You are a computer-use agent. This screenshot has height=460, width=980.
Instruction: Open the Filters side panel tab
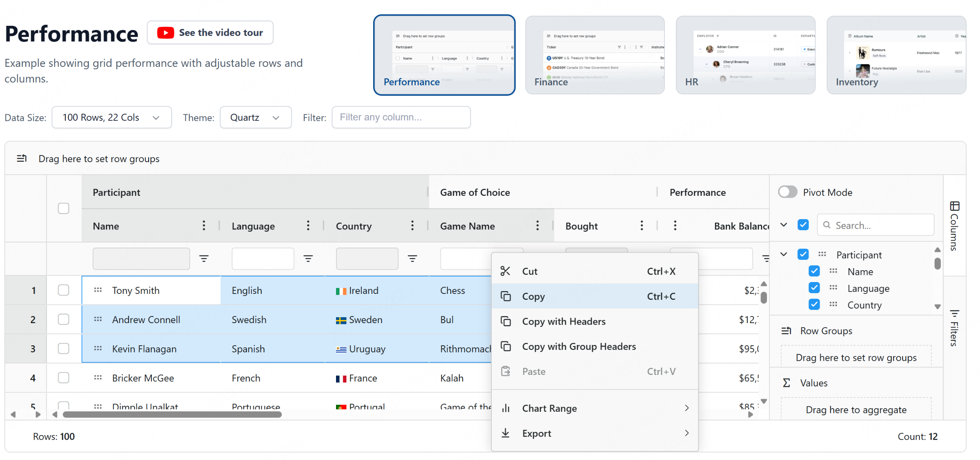[x=954, y=328]
